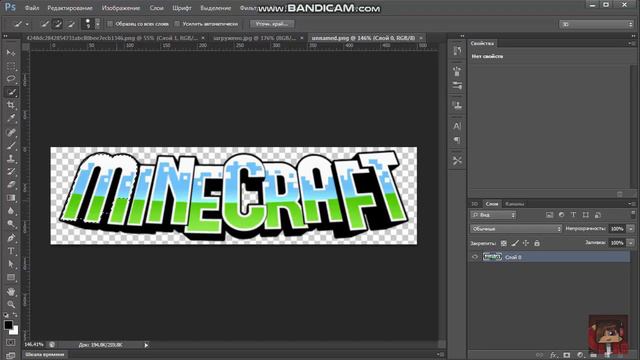The image size is (640, 360).
Task: Select the History Brush tool
Action: pyautogui.click(x=11, y=171)
